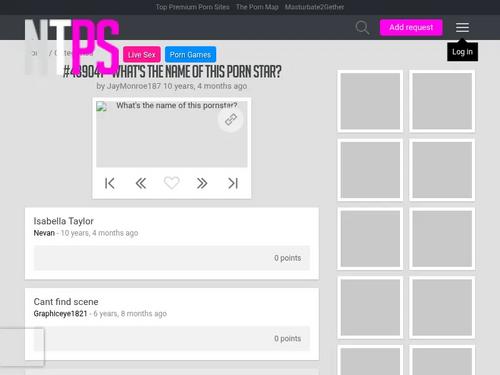This screenshot has height=375, width=500.
Task: Open the hamburger menu icon
Action: 462,27
